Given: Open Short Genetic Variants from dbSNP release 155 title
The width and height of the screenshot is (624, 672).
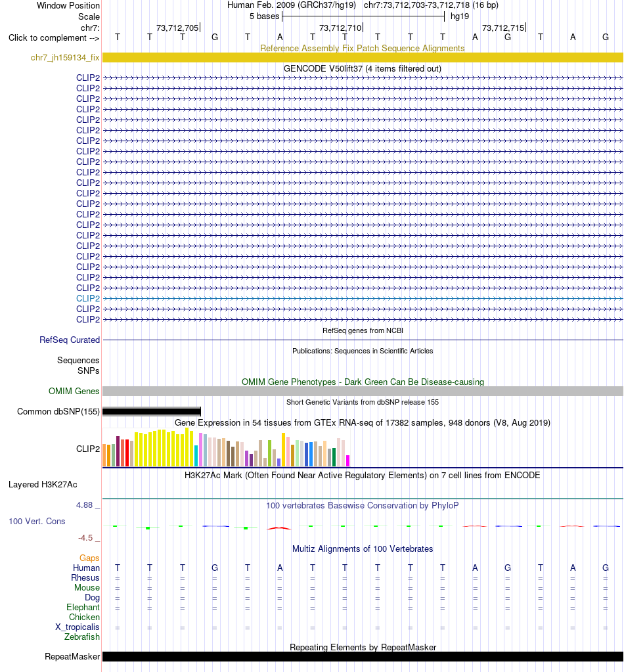Looking at the screenshot, I should click(363, 402).
